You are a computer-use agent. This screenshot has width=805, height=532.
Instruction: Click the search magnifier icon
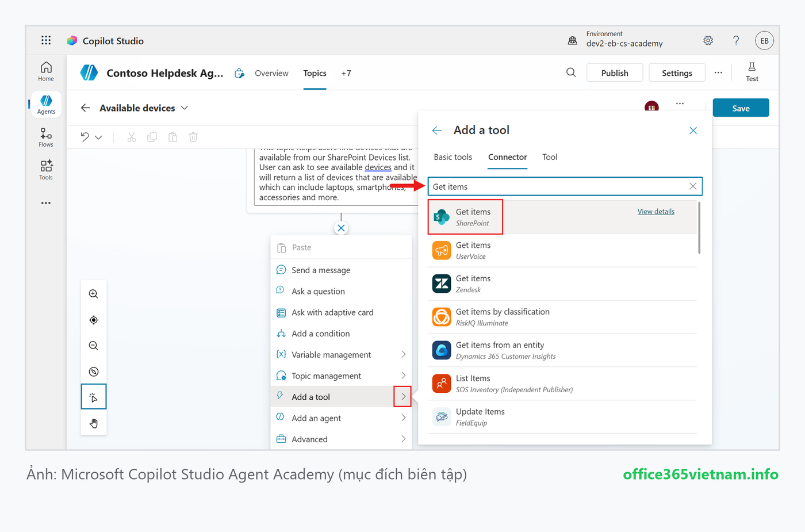click(x=571, y=72)
